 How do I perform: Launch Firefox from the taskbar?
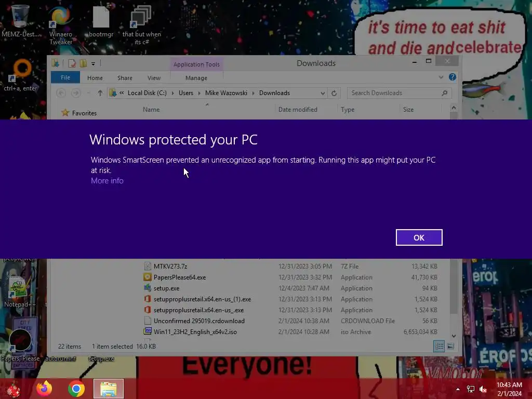45,389
